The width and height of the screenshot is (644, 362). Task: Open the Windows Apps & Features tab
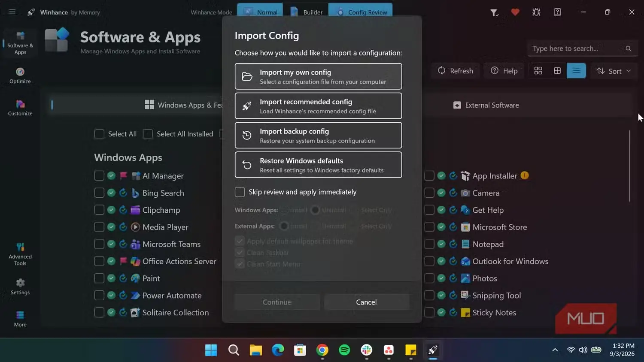(184, 105)
